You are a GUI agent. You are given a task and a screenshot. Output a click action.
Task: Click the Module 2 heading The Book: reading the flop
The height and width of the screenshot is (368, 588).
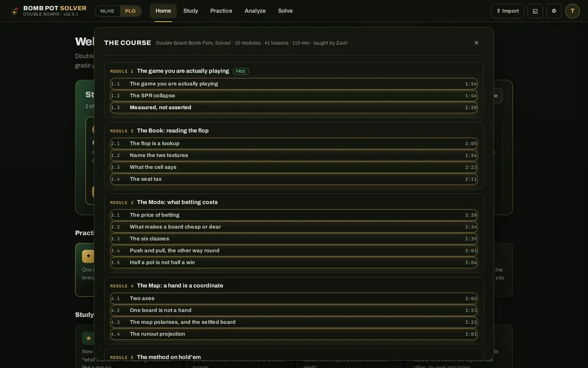click(173, 131)
